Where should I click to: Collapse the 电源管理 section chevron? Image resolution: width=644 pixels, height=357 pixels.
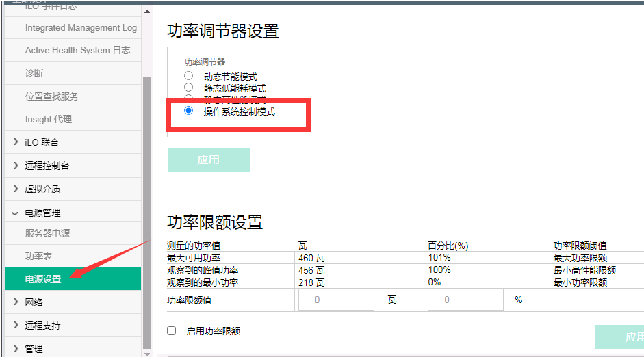pos(16,213)
